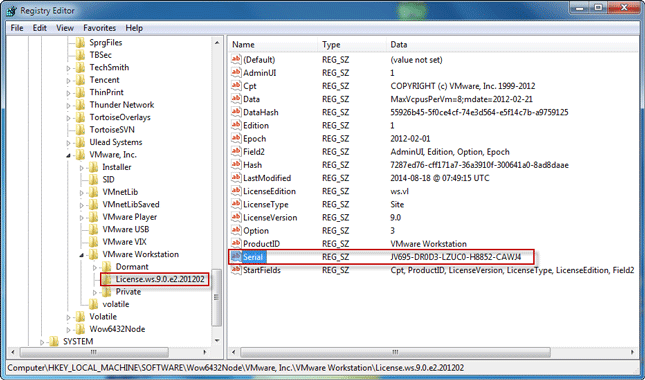The width and height of the screenshot is (645, 380).
Task: Select the Field2 value name
Action: coord(253,152)
